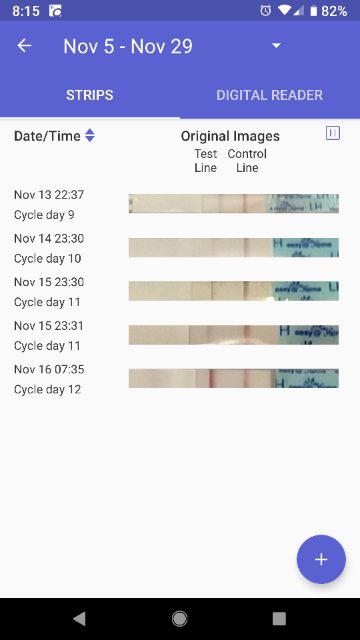Tap the back arrow icon
The image size is (360, 640).
(x=24, y=46)
